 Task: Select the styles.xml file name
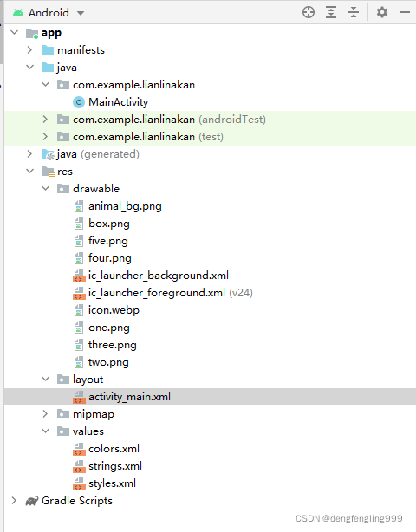click(x=113, y=483)
